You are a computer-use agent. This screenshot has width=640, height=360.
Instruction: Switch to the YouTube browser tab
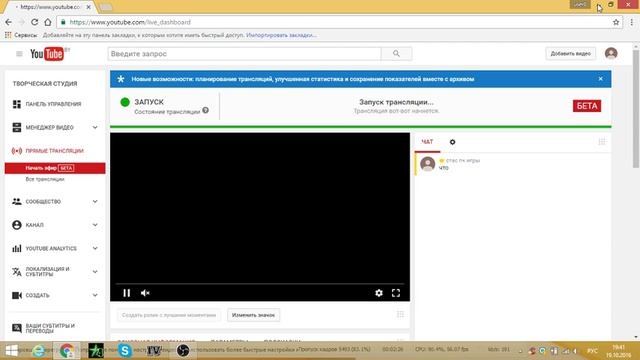tap(50, 7)
